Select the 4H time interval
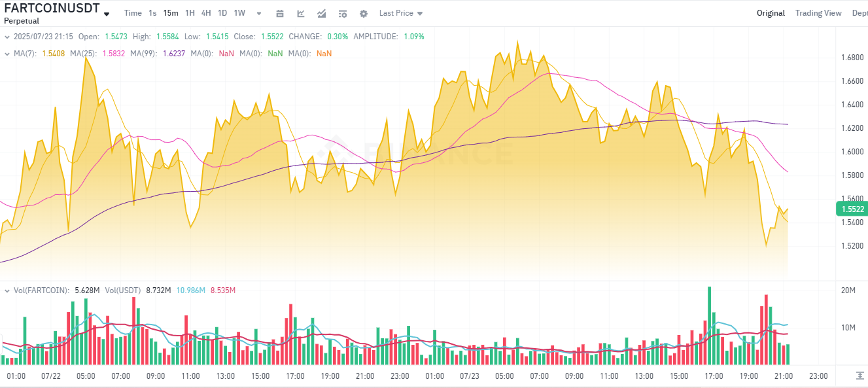868x388 pixels. (x=206, y=13)
